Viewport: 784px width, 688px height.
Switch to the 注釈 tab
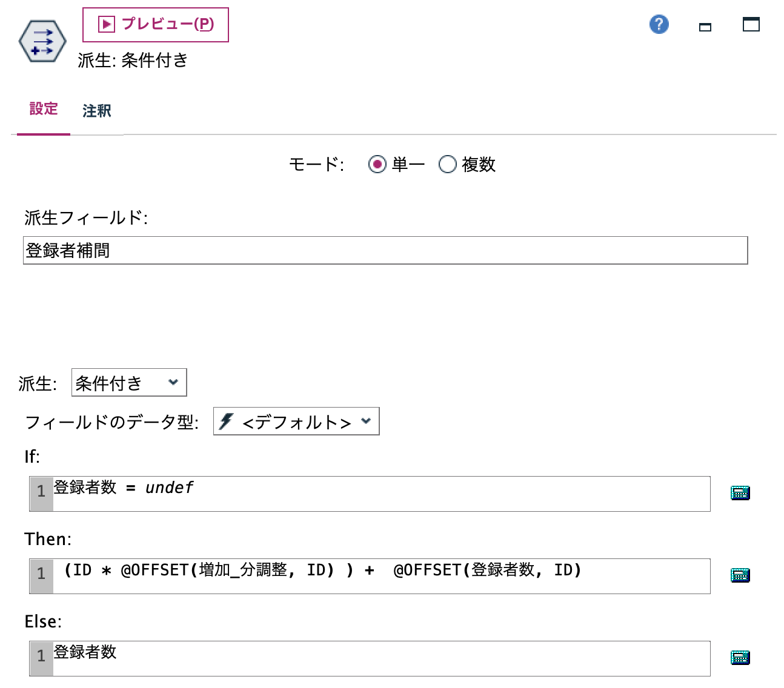coord(96,111)
